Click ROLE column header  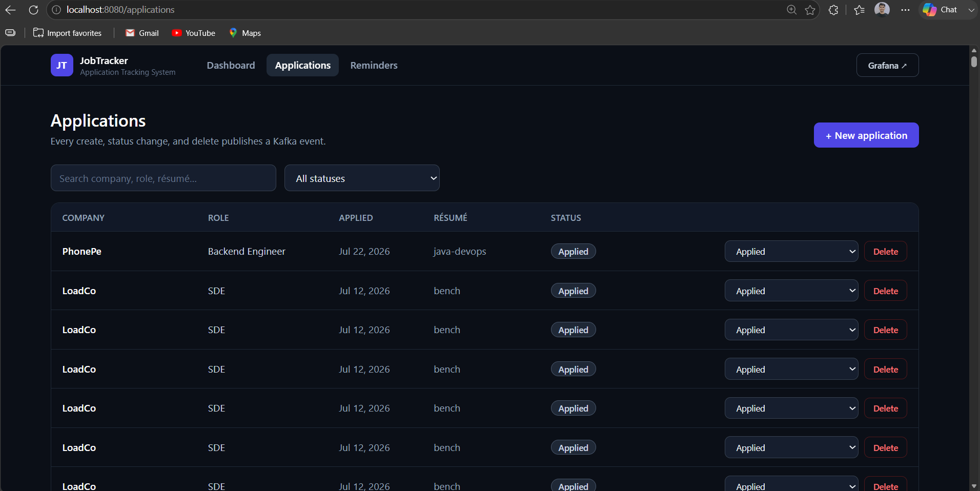tap(218, 218)
